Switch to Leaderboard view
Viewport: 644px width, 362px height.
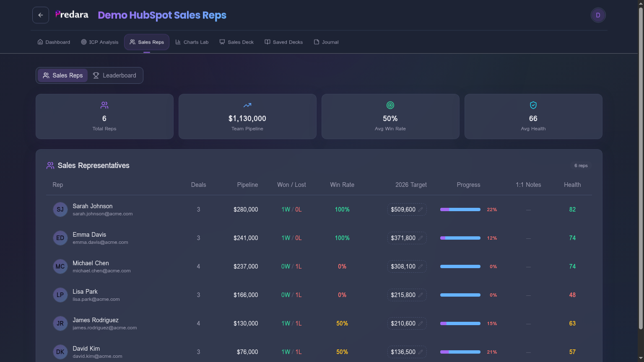[114, 75]
